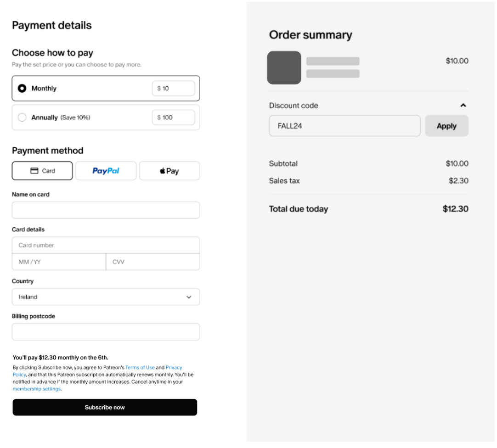Apply the discount code
The height and width of the screenshot is (448, 497).
(x=446, y=126)
